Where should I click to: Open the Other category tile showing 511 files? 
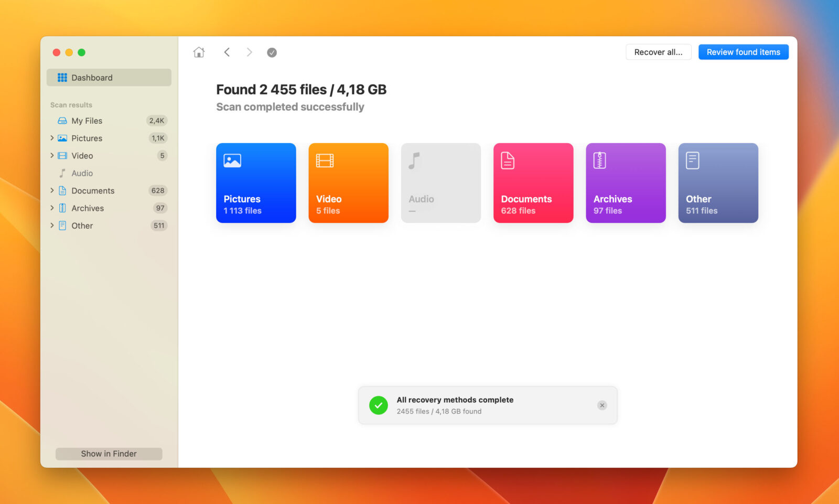tap(718, 183)
